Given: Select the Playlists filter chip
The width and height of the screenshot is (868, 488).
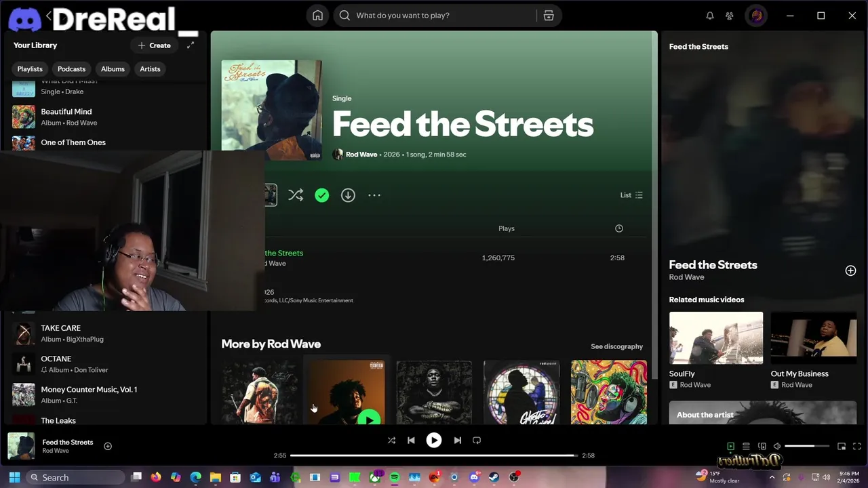Looking at the screenshot, I should click(30, 69).
